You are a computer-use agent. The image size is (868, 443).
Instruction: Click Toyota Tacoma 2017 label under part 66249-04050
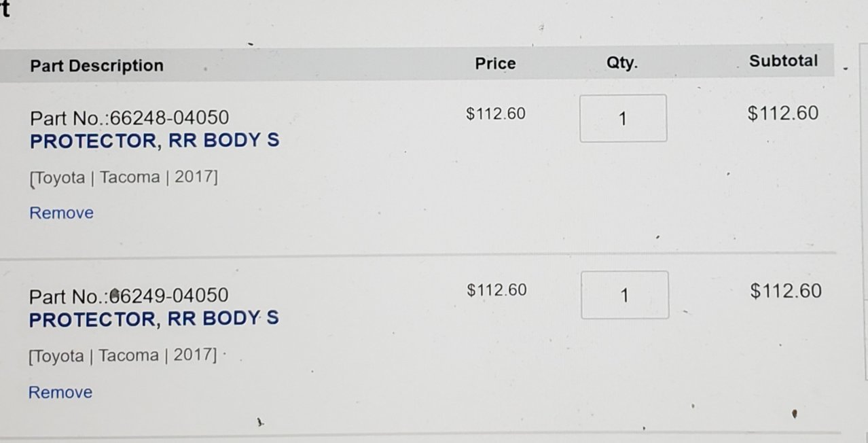tap(122, 356)
